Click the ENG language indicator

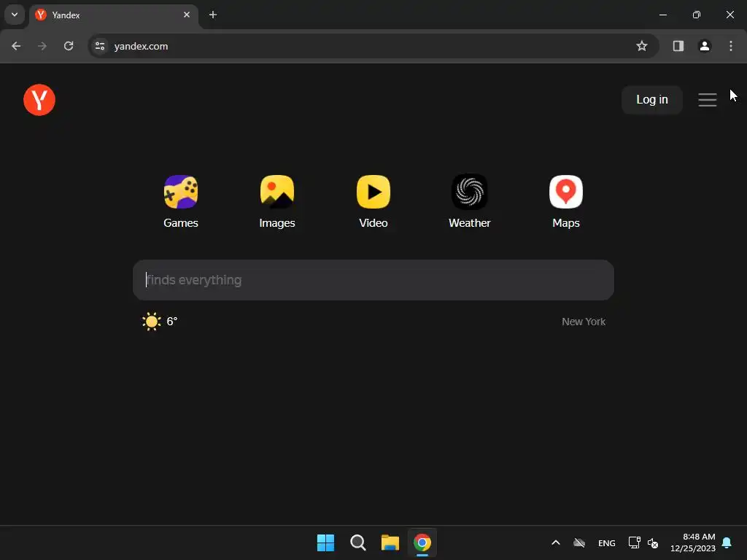point(606,543)
